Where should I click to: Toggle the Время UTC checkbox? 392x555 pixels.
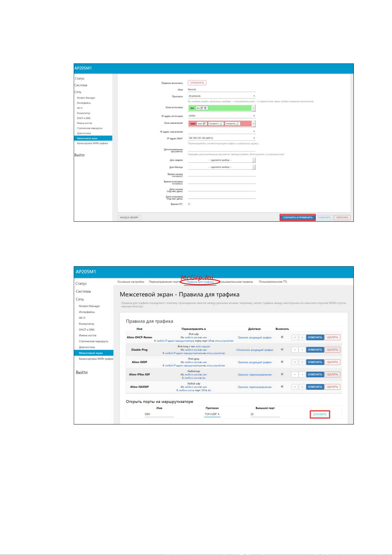point(189,204)
